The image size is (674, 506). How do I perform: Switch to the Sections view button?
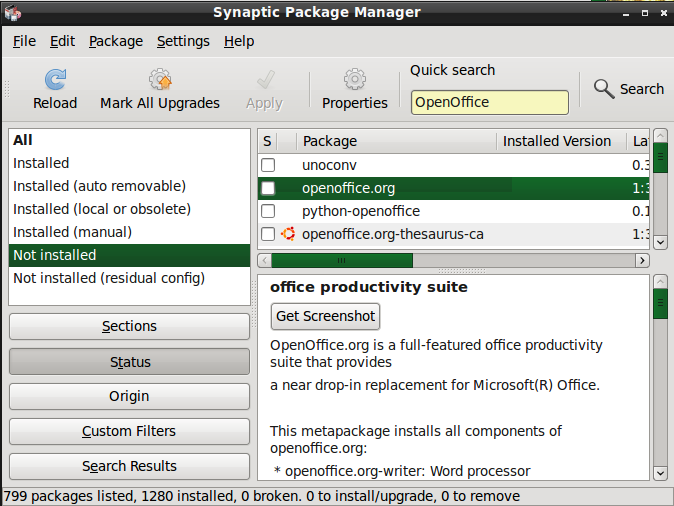[130, 326]
